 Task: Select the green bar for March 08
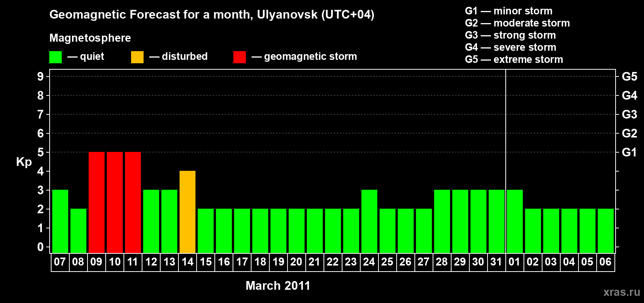78,231
